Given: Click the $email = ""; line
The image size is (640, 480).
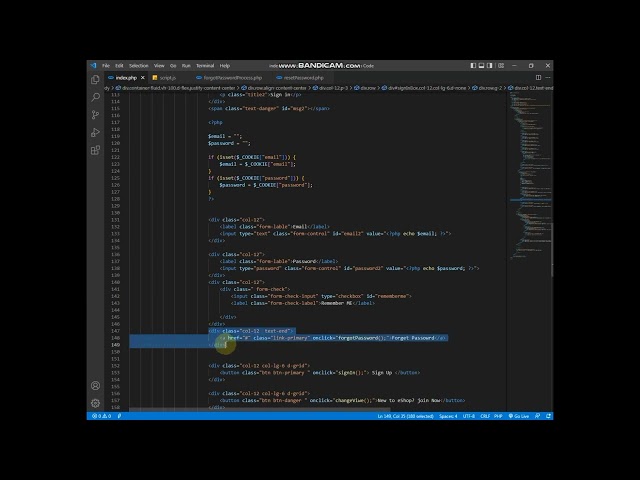Looking at the screenshot, I should [225, 136].
